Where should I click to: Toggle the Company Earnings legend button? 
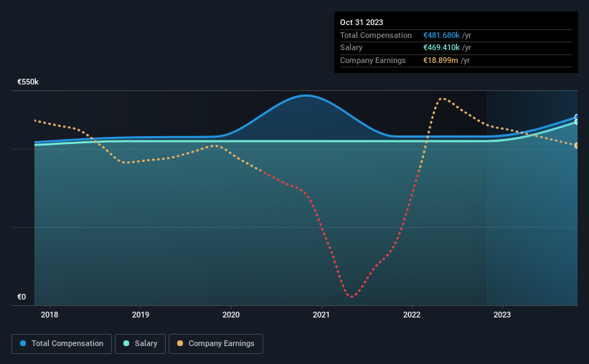(216, 344)
